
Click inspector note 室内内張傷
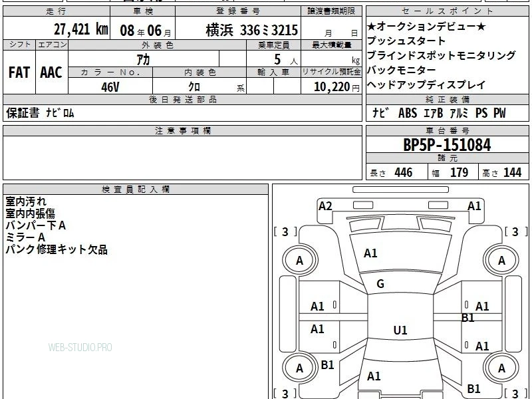coord(30,213)
